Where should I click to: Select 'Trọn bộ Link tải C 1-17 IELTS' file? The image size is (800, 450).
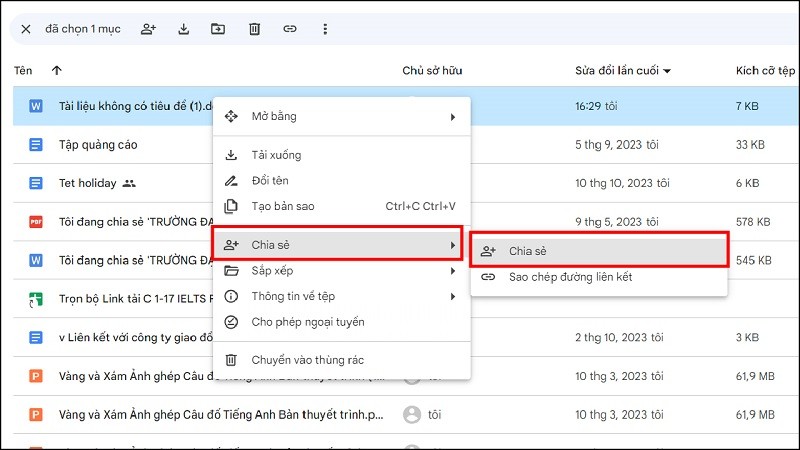coord(136,299)
